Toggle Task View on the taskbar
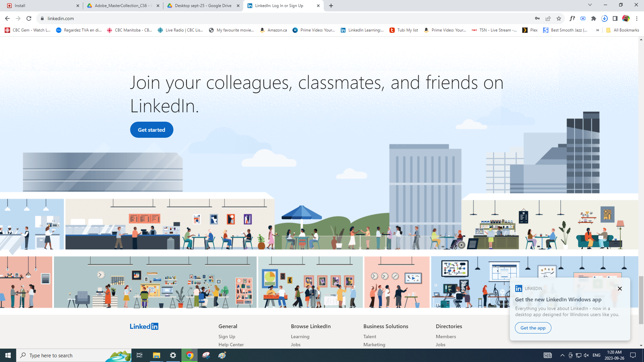 (140, 355)
